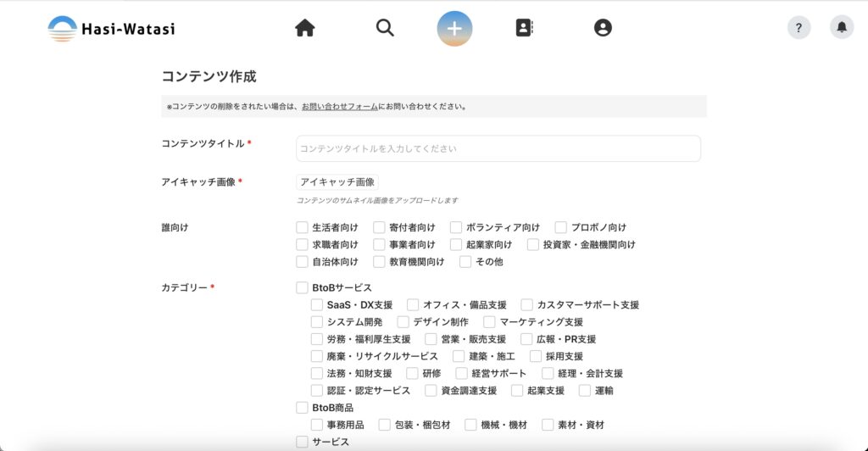Enable the SaaS・DX支援 checkbox
Screen dimensions: 868x451
tap(317, 304)
